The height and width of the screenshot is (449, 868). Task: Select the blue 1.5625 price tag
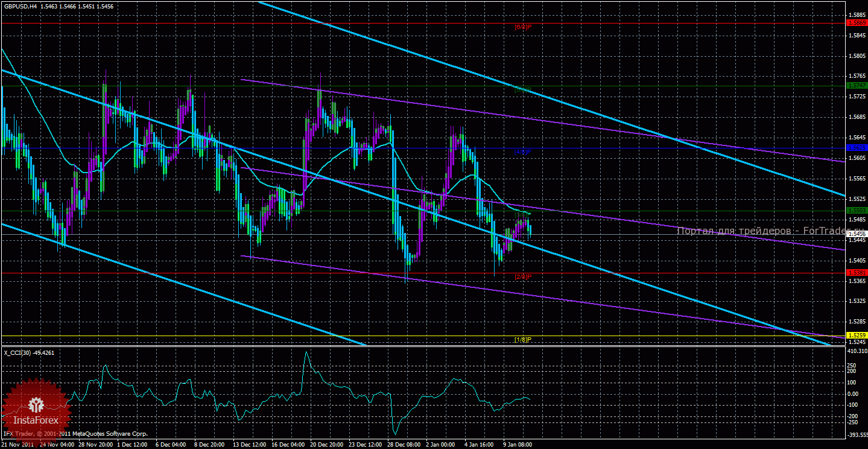pyautogui.click(x=857, y=147)
